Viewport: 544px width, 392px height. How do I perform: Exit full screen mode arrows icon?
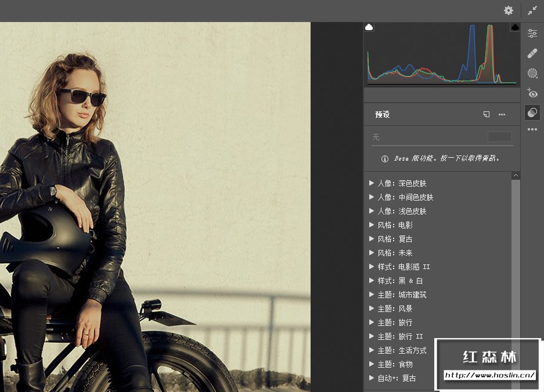pos(532,10)
